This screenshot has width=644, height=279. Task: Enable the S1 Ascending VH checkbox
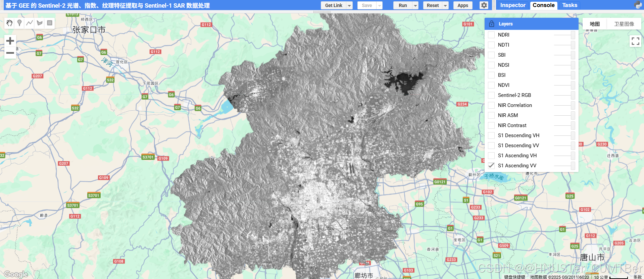pyautogui.click(x=491, y=156)
